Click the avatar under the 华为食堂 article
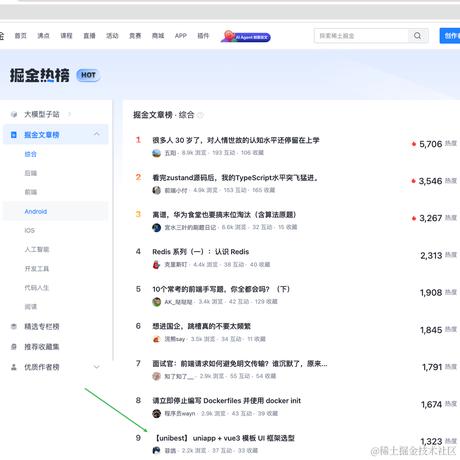 pos(157,227)
